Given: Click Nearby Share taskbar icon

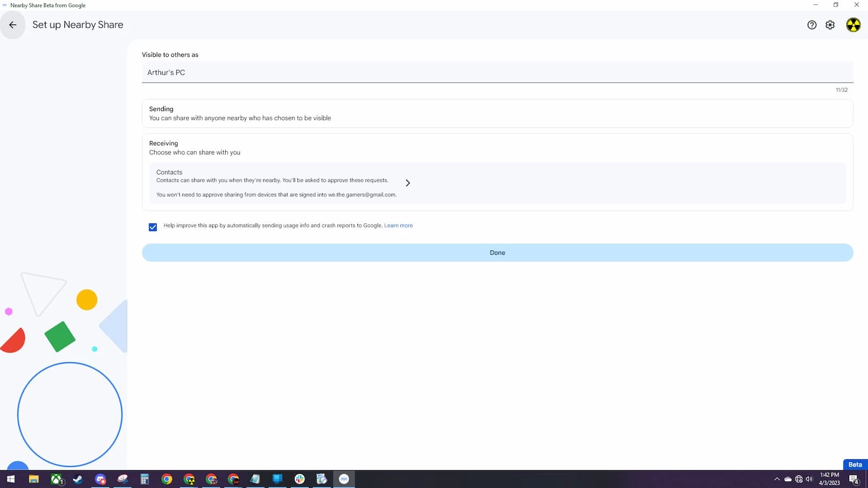Looking at the screenshot, I should click(344, 479).
